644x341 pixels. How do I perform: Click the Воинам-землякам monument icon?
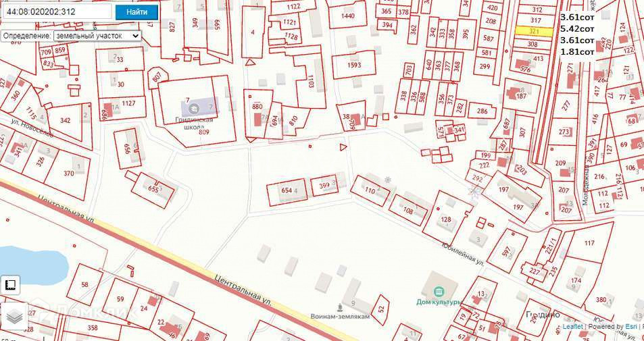340,307
